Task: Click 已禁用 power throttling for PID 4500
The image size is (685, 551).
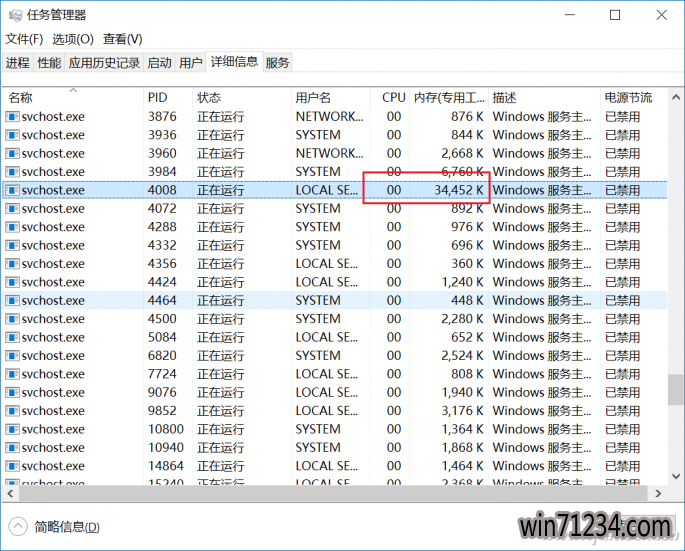Action: 623,319
